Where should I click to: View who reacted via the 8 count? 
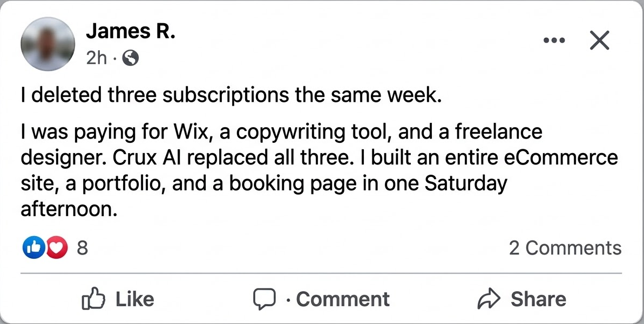coord(82,248)
